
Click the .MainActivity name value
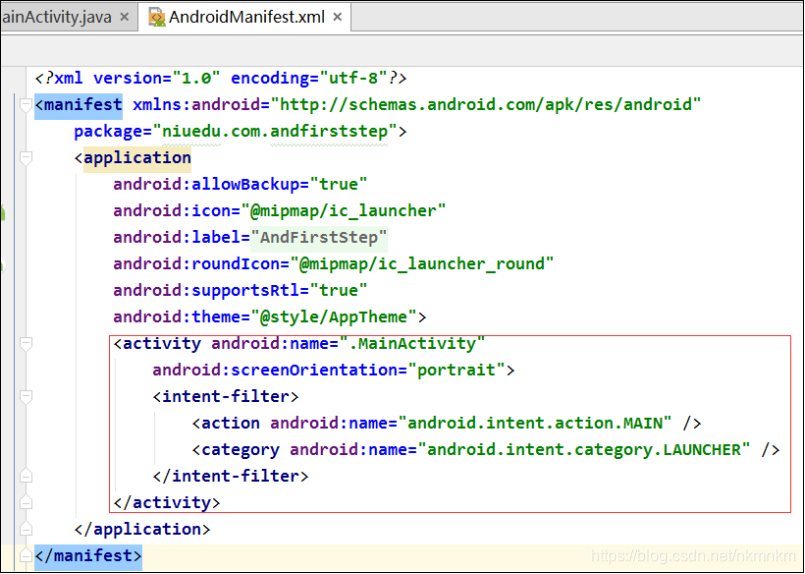tap(412, 343)
